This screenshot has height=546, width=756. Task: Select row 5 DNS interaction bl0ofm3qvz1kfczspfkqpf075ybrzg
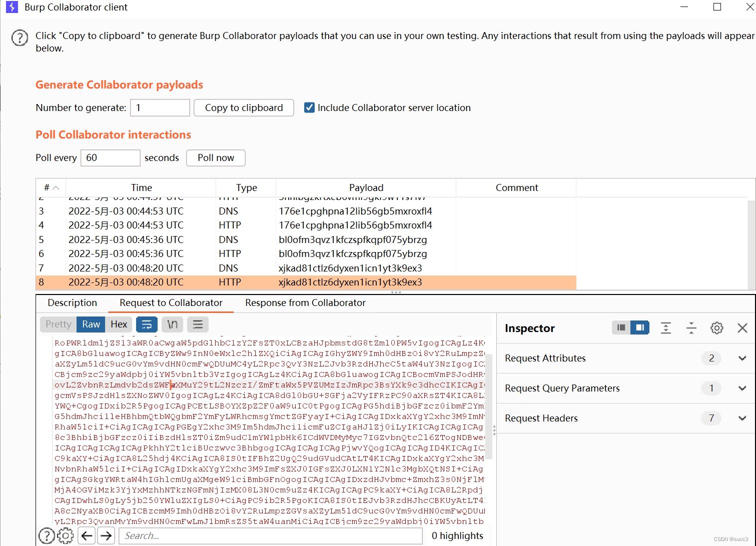(306, 239)
